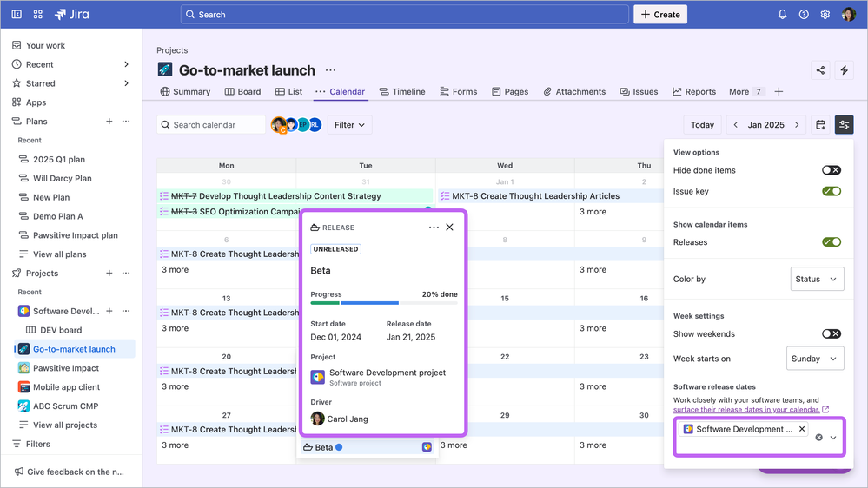Open the Week starts on Sunday dropdown
The image size is (868, 488).
[x=815, y=359]
